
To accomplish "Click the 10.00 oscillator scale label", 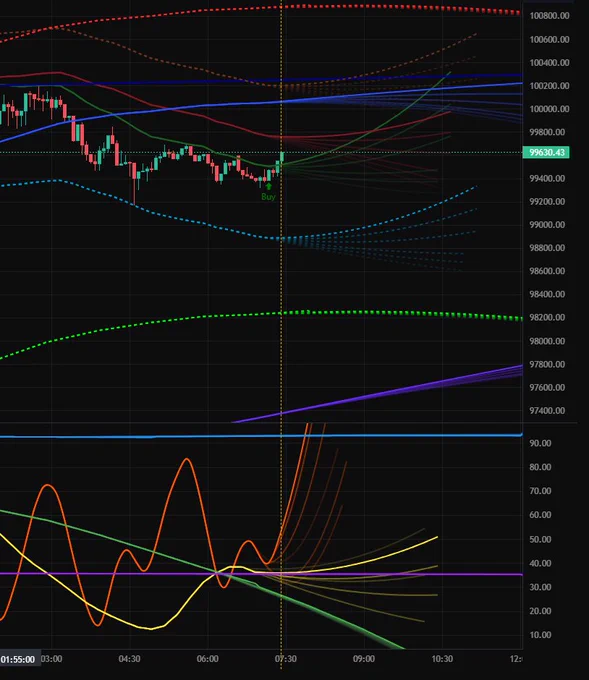I will click(540, 634).
